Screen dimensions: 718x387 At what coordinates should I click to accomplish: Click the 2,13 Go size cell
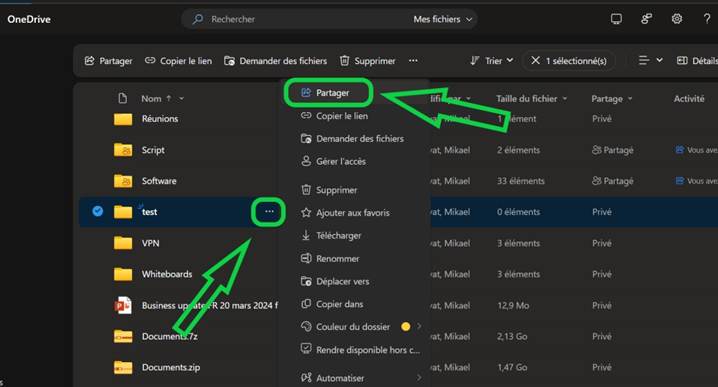click(x=512, y=337)
